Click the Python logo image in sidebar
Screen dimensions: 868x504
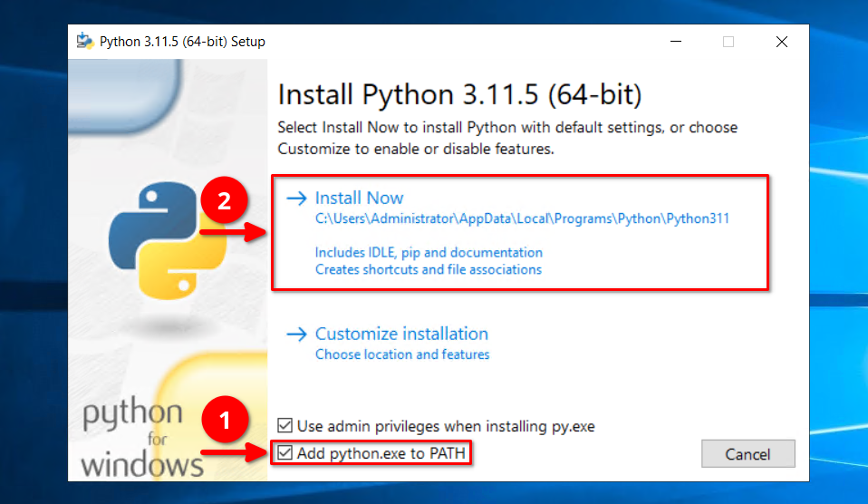pos(168,240)
